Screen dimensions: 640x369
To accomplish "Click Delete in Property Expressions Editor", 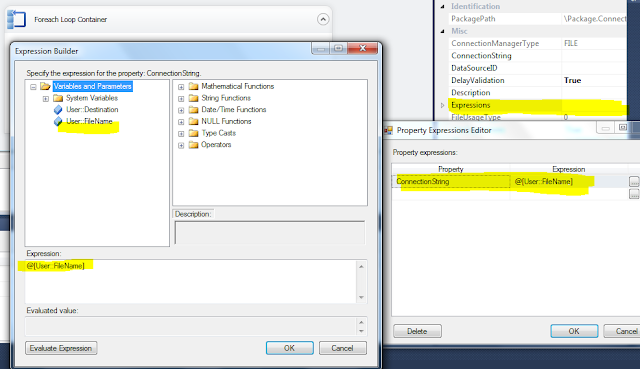I will coord(417,331).
